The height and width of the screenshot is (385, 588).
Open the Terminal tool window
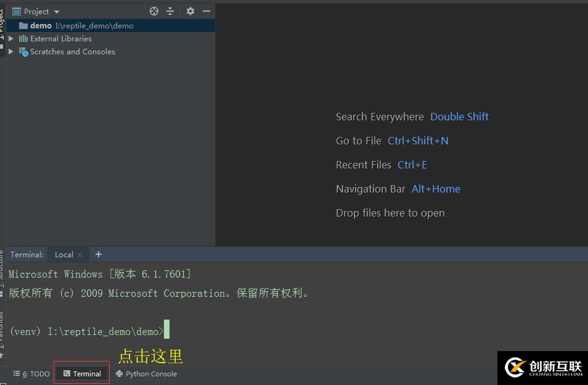(x=82, y=374)
